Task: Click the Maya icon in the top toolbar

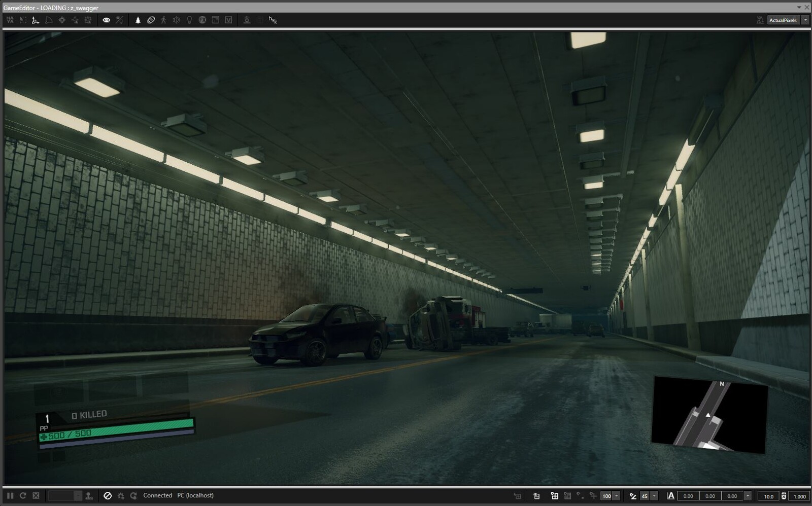Action: click(x=10, y=20)
